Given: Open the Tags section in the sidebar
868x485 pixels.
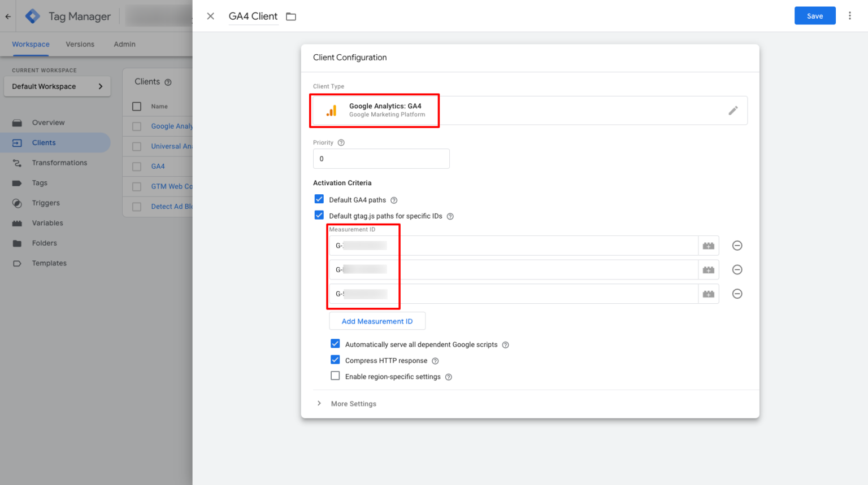Looking at the screenshot, I should tap(40, 182).
